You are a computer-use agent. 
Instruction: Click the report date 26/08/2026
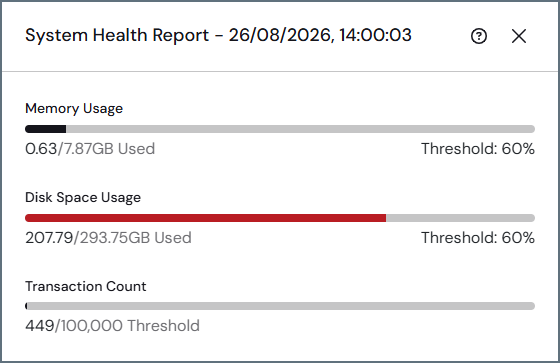(x=281, y=35)
